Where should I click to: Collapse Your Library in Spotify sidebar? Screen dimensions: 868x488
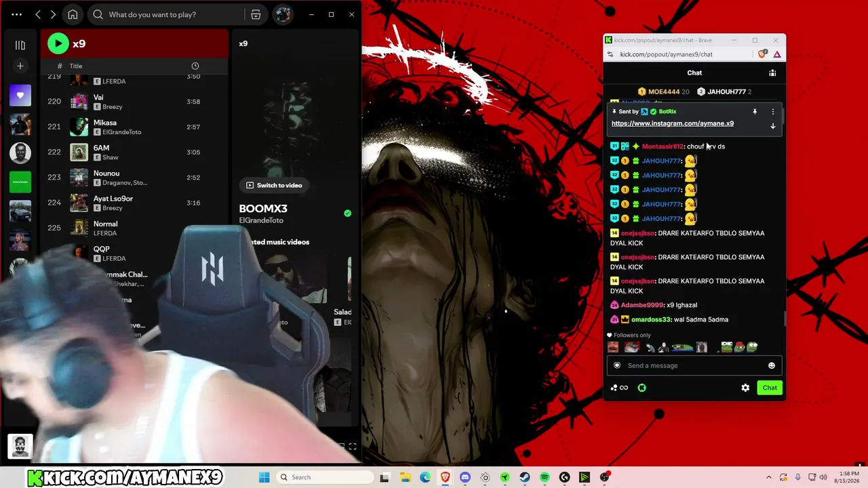[x=20, y=45]
